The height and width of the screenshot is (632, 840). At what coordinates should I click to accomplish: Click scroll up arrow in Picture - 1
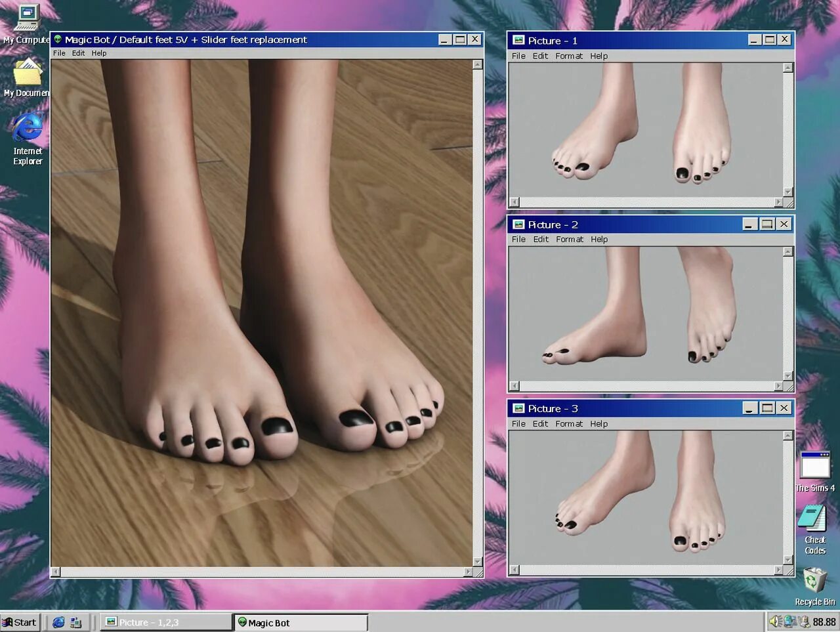pyautogui.click(x=788, y=68)
